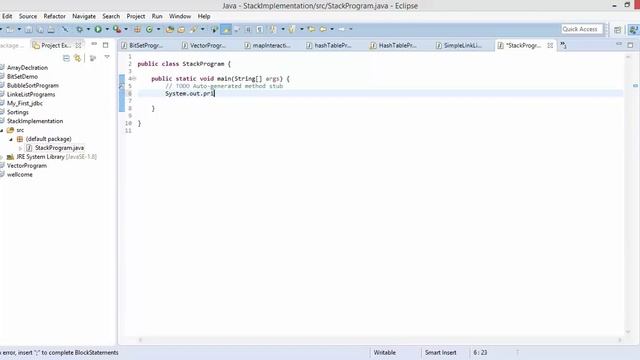This screenshot has width=640, height=360.
Task: Minimize the Project Explorer panel
Action: 94,44
